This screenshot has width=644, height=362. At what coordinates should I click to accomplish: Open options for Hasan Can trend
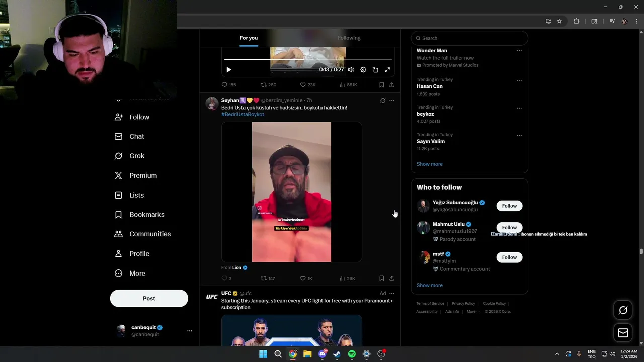pos(519,80)
